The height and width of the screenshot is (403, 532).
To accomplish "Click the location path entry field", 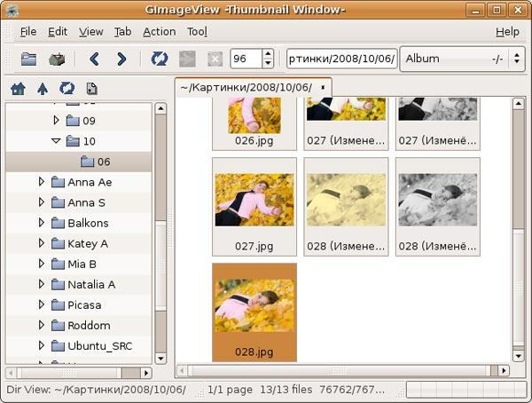I will (x=342, y=59).
